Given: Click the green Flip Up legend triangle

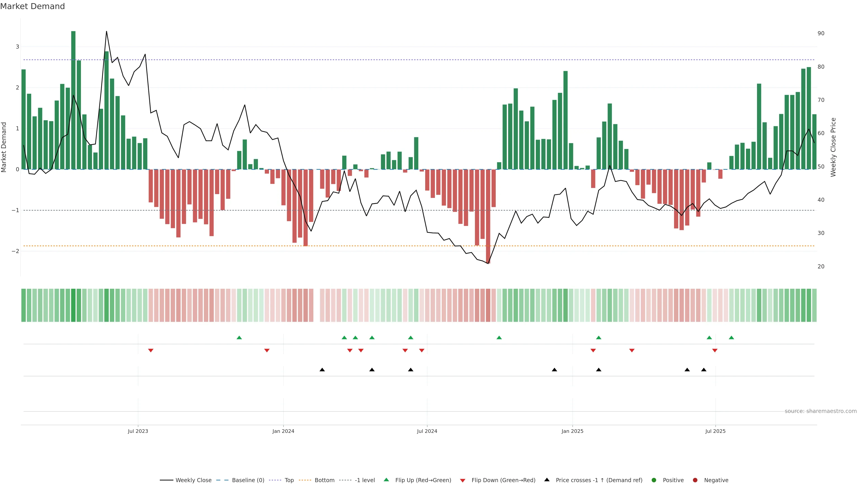Looking at the screenshot, I should (x=386, y=480).
